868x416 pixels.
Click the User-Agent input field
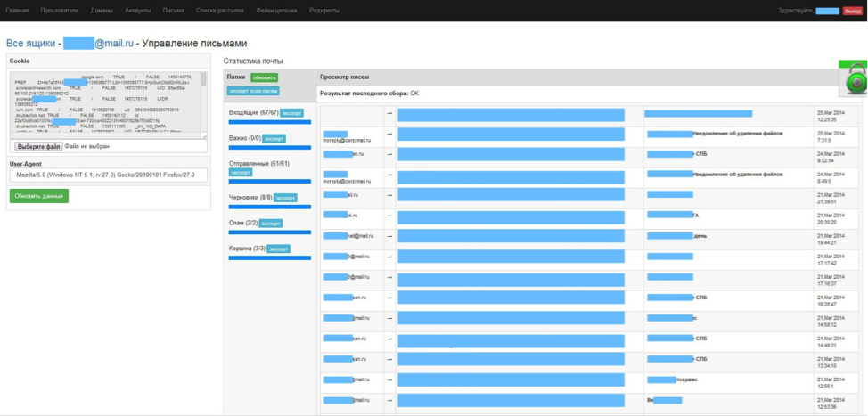(x=109, y=175)
